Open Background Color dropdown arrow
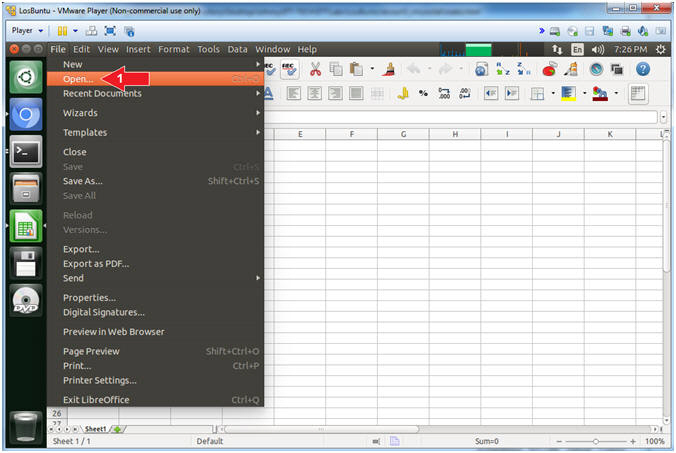This screenshot has width=676, height=453. [x=585, y=93]
